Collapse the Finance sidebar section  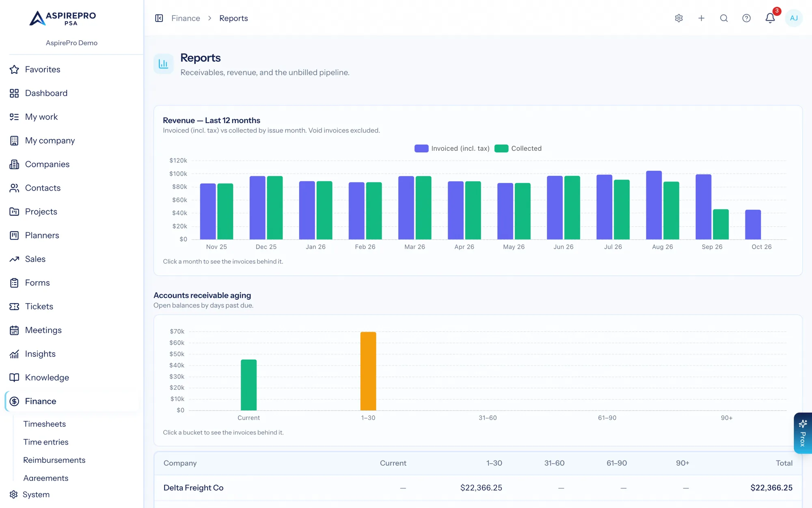[72, 401]
